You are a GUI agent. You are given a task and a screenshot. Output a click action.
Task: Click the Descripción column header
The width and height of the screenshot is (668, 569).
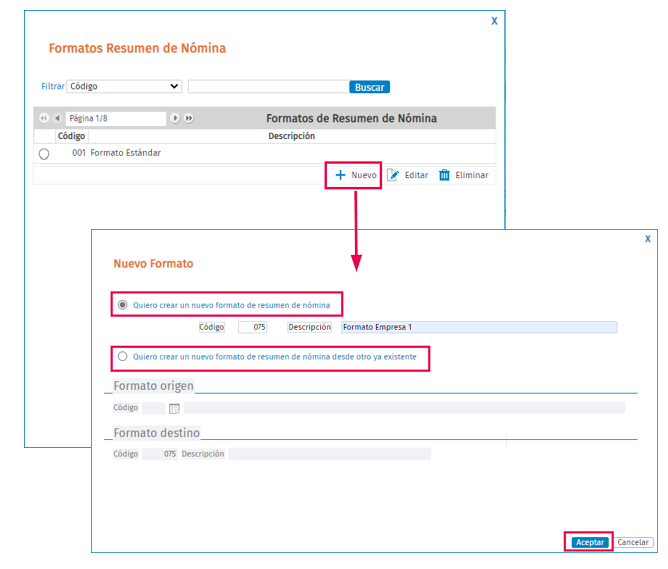click(x=291, y=136)
